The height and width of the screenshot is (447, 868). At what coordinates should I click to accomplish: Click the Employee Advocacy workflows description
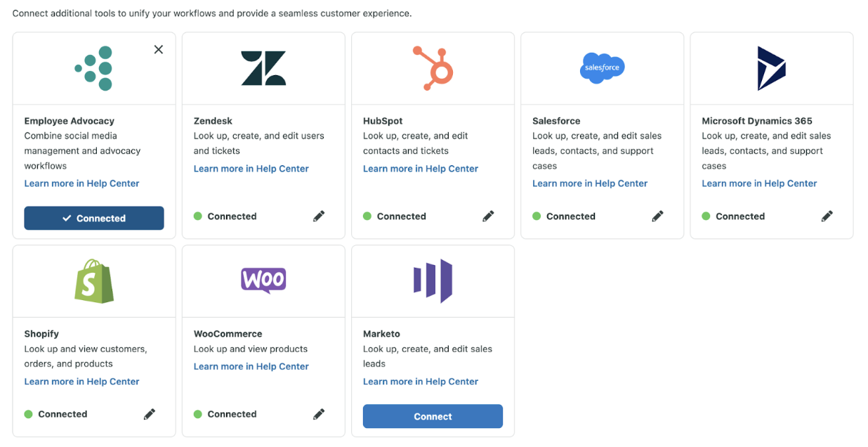pyautogui.click(x=83, y=151)
